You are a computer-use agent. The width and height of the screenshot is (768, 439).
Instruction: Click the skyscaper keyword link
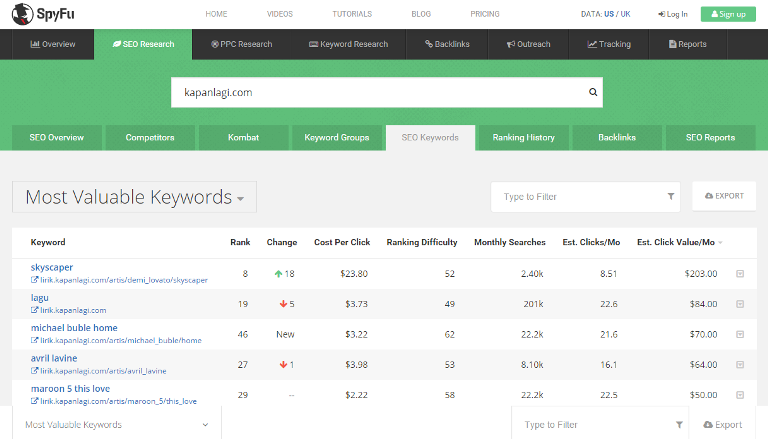coord(52,268)
